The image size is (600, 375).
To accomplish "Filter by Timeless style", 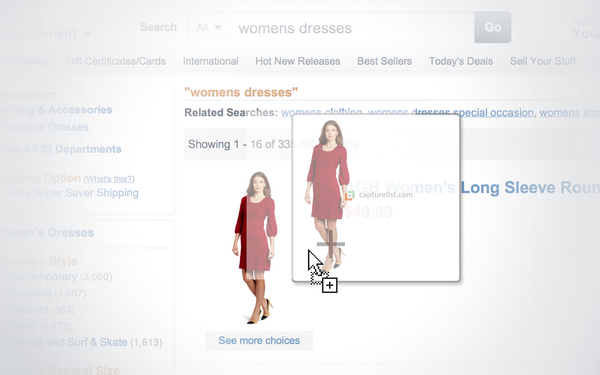I will (47, 293).
